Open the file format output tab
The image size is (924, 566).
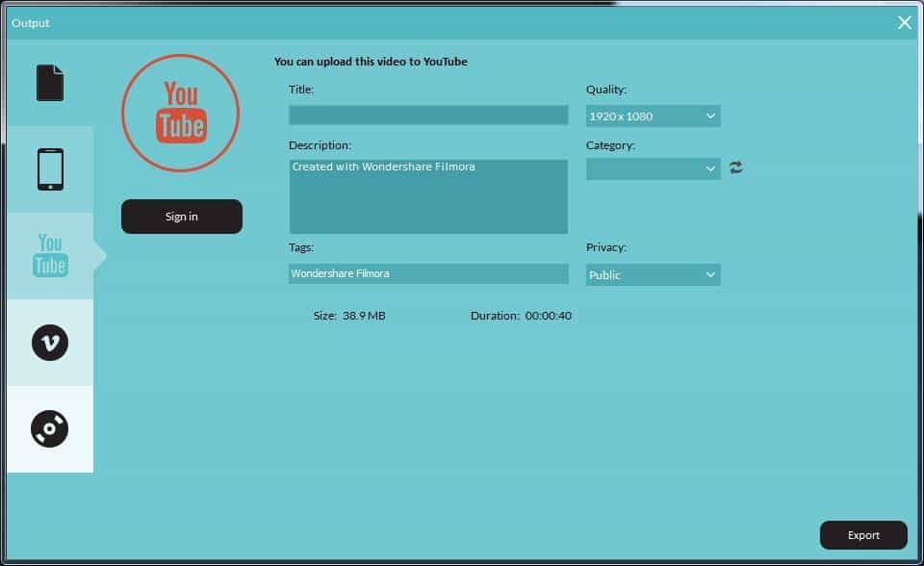pyautogui.click(x=50, y=83)
